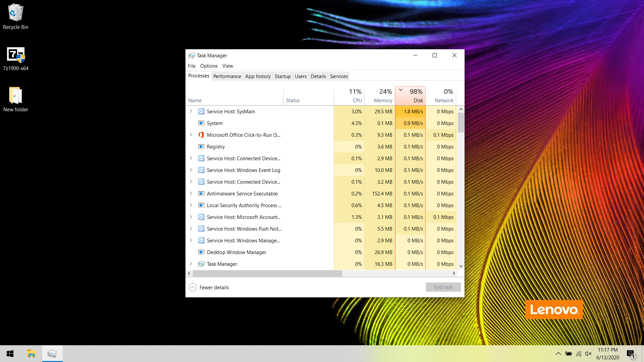Click the Local Security Authority Process icon
Viewport: 644px width, 362px height.
point(201,205)
